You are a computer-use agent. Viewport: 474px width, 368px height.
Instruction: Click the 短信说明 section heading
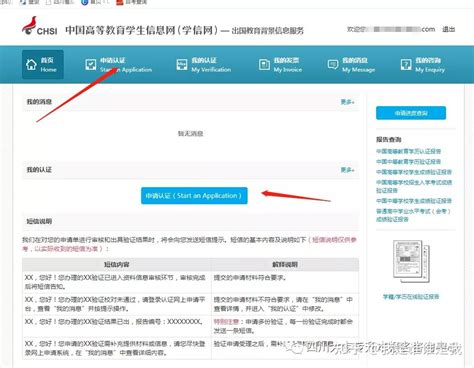point(39,221)
